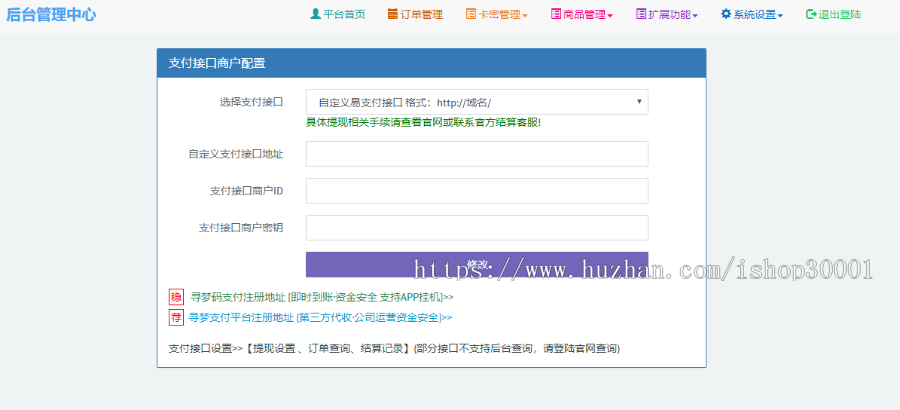The image size is (900, 410).
Task: Focus the 自定义支付接口地址 input field
Action: pos(477,154)
